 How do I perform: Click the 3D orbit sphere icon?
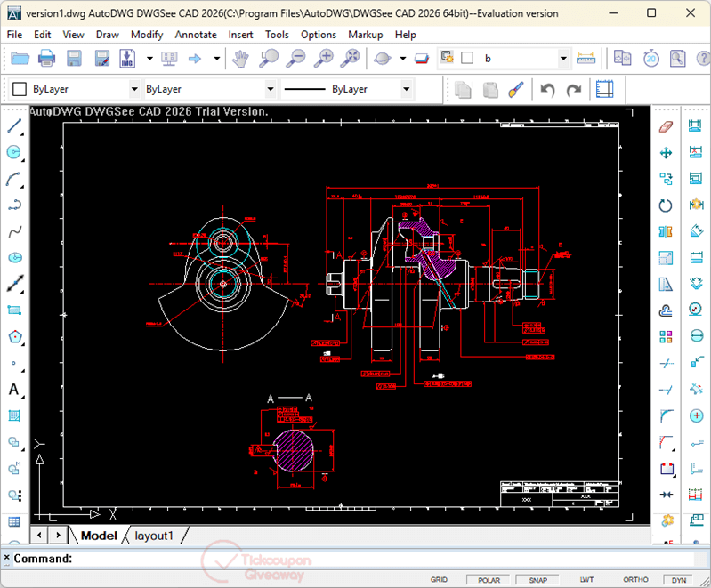pyautogui.click(x=383, y=59)
